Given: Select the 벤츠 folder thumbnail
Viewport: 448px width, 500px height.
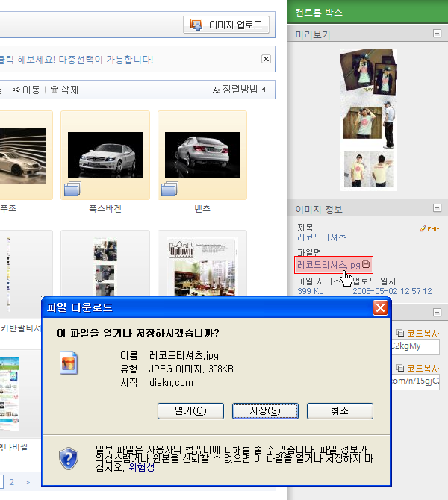Looking at the screenshot, I should point(202,155).
